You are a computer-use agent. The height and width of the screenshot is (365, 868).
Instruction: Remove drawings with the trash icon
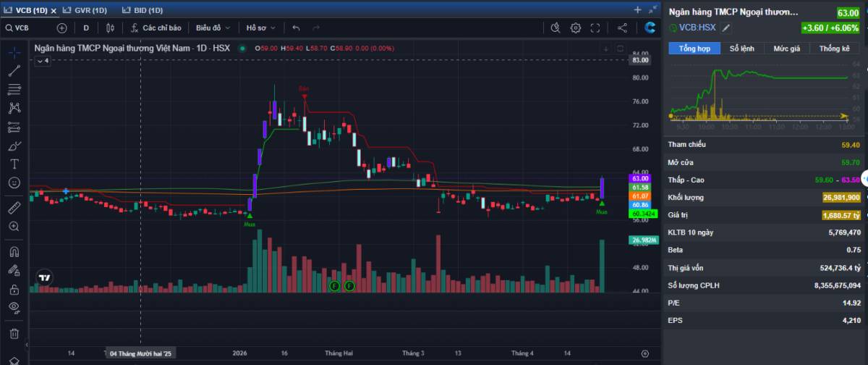point(14,333)
